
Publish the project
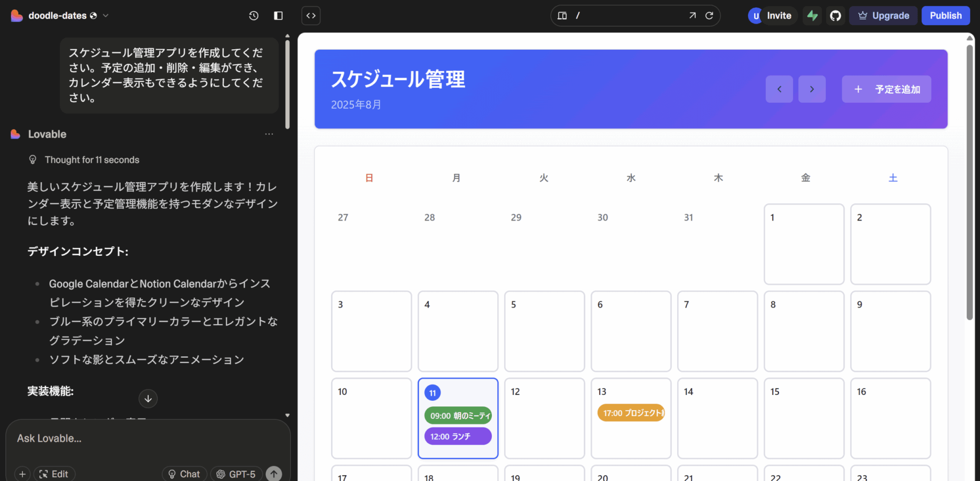[946, 16]
